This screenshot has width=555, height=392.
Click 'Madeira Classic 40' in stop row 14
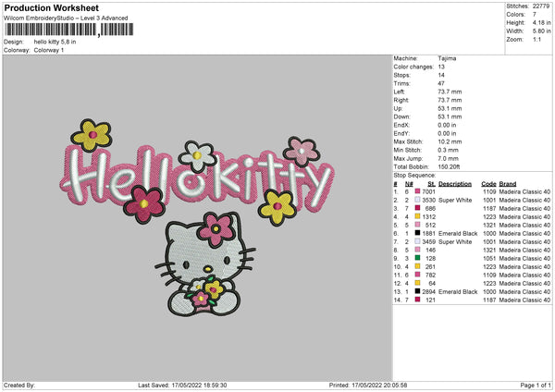(x=524, y=300)
